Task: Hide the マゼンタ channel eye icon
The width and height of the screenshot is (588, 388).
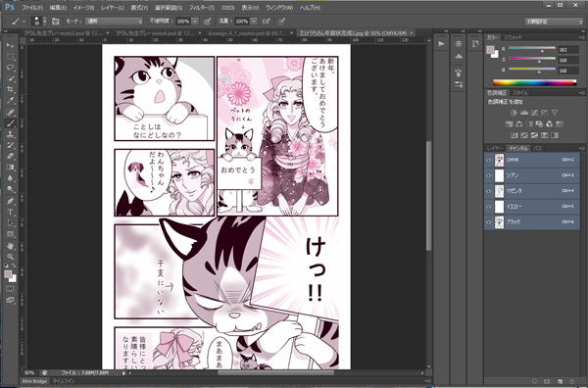Action: tap(489, 191)
